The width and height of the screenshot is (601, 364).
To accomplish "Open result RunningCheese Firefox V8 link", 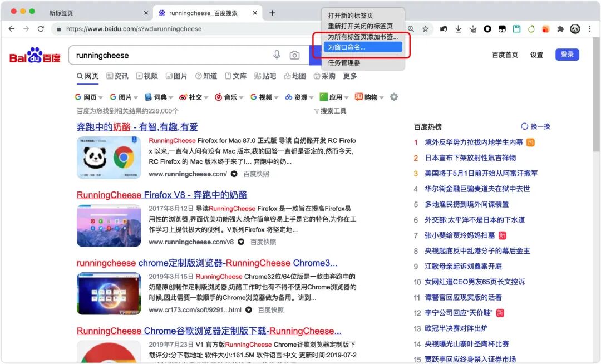I will [x=162, y=195].
